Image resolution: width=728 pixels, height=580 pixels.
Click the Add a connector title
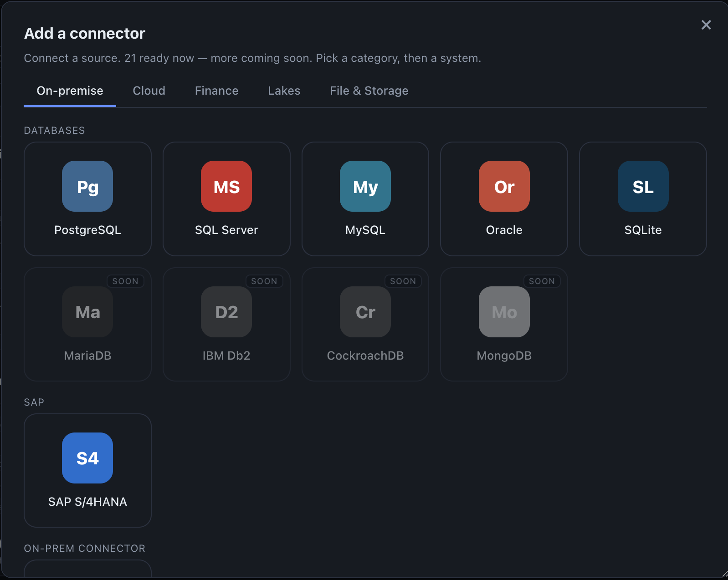click(x=85, y=33)
